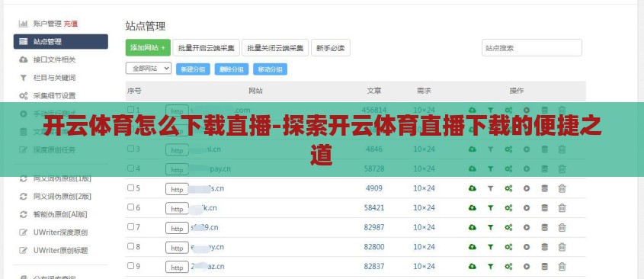This screenshot has width=644, height=279.
Task: Open the 新手必读 guide button
Action: [331, 48]
